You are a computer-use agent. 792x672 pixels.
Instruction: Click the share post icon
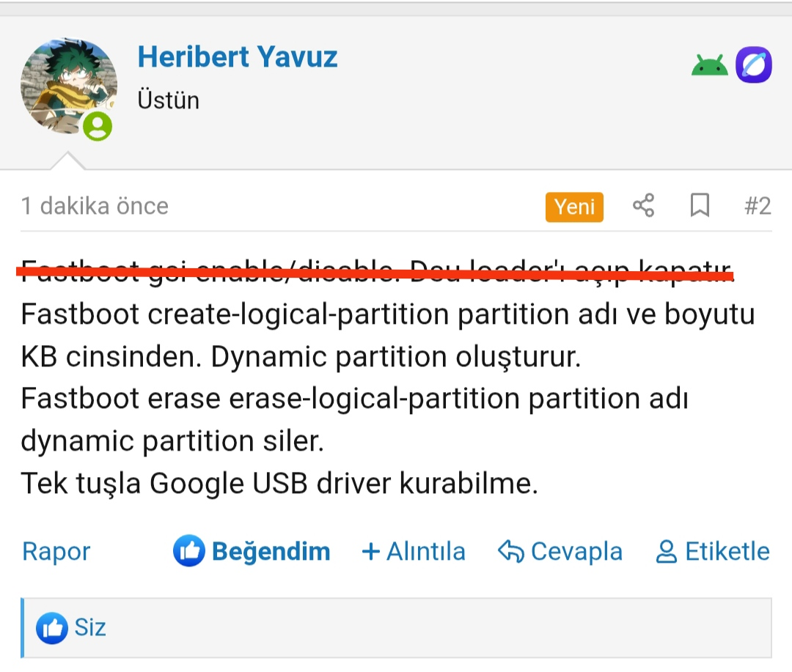point(644,205)
